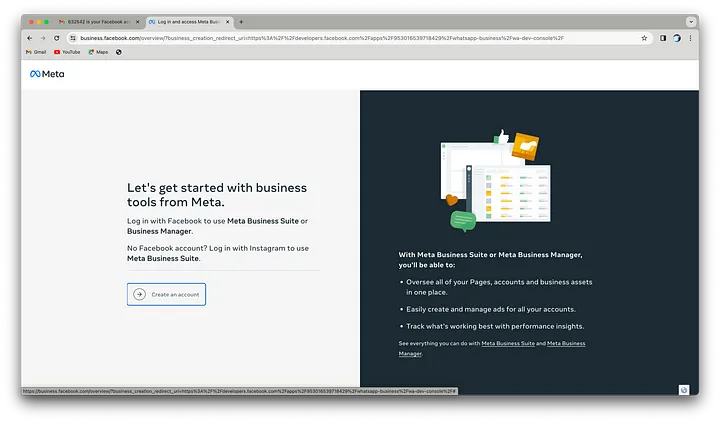Switch to the Gmail Facebook code tab

(98, 22)
